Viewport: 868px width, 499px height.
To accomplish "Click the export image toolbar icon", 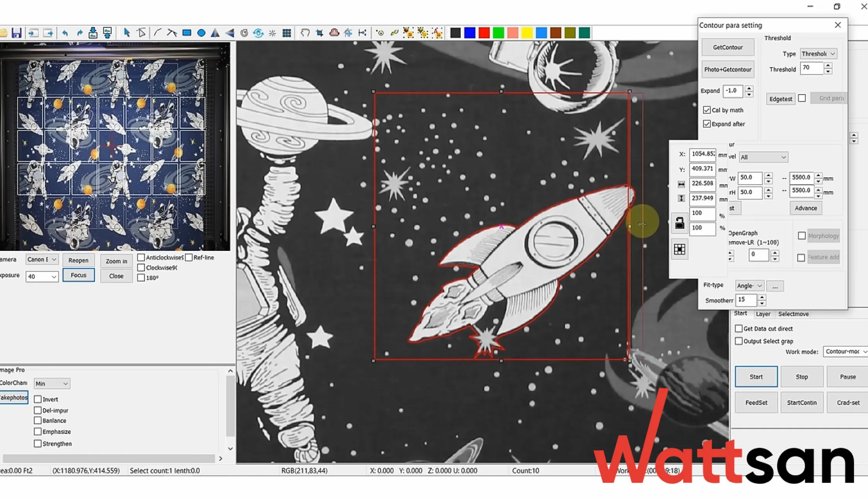I will tap(107, 33).
